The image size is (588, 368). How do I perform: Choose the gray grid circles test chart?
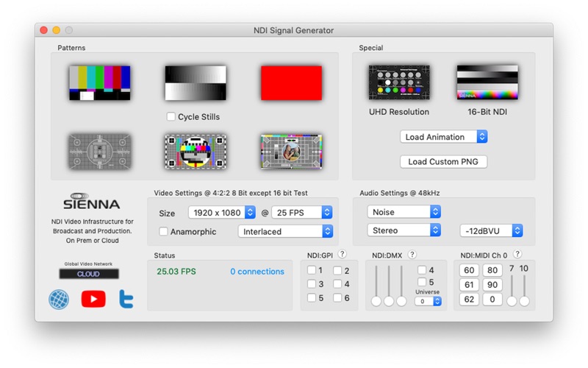pos(100,152)
